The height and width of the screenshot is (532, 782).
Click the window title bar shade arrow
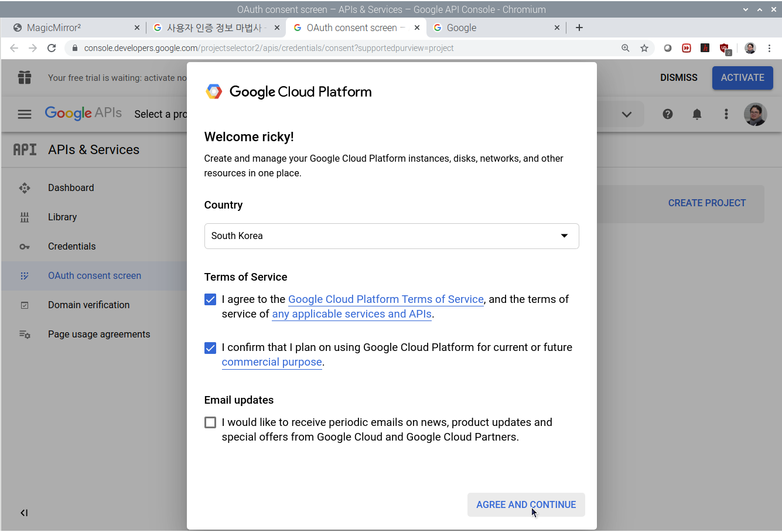point(745,9)
